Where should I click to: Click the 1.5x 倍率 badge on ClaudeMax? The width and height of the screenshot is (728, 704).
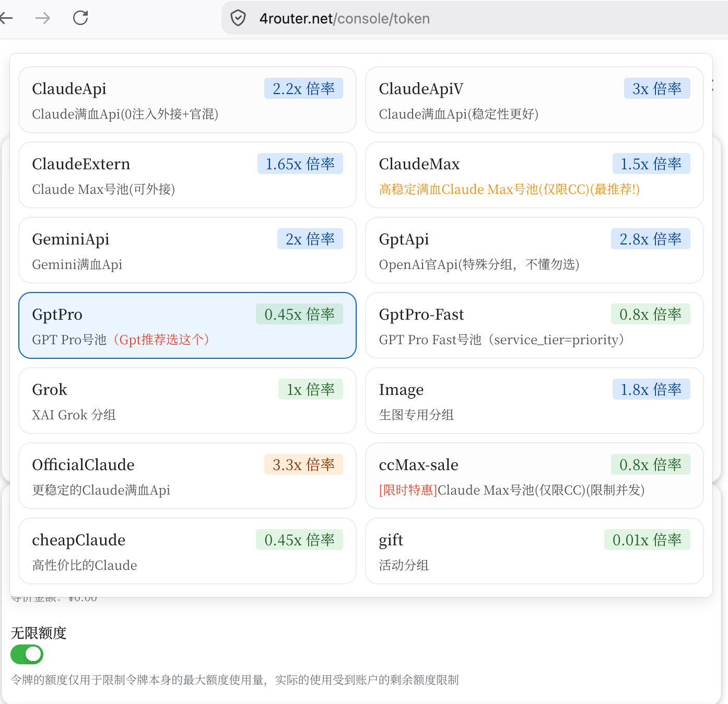point(651,163)
